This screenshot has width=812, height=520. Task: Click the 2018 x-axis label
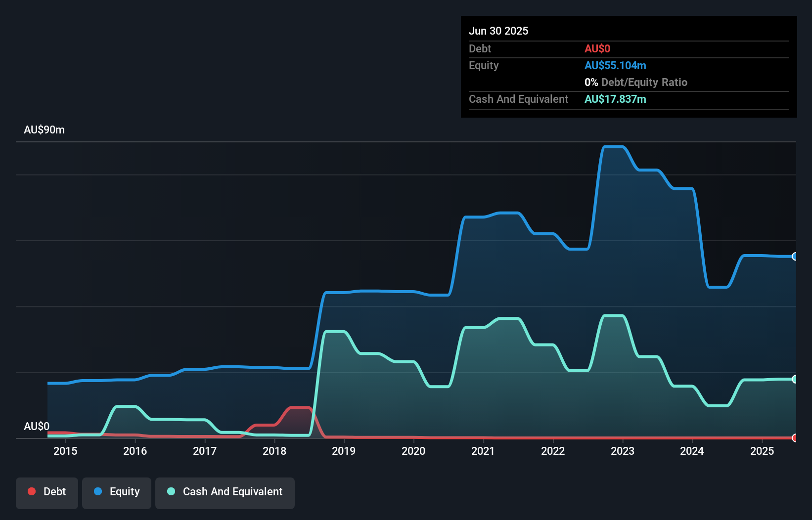point(274,451)
